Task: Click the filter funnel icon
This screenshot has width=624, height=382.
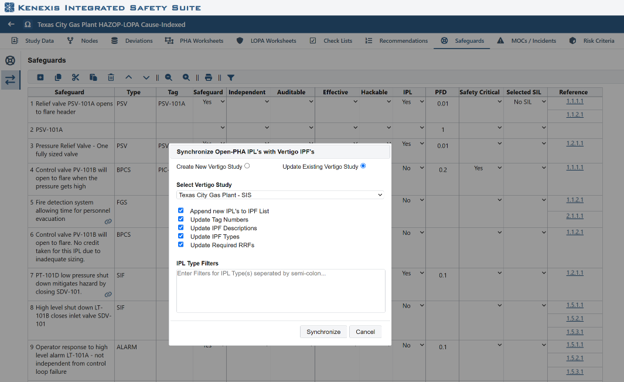Action: click(x=231, y=78)
